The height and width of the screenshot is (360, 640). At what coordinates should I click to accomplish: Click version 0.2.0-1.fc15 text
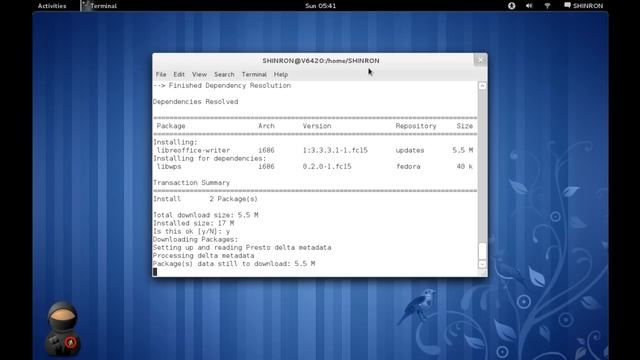[327, 167]
